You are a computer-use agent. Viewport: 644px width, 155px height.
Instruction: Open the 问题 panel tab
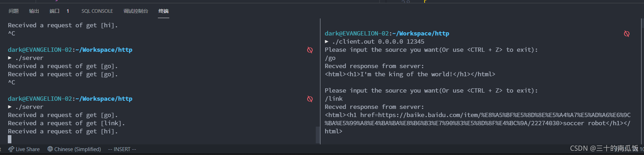point(14,11)
